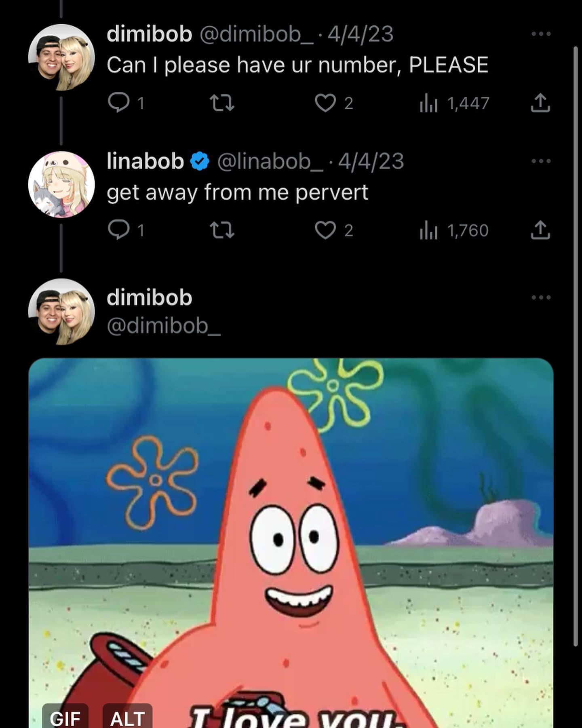582x728 pixels.
Task: Retweet dimibob's 'Can I please have' tweet
Action: tap(222, 103)
